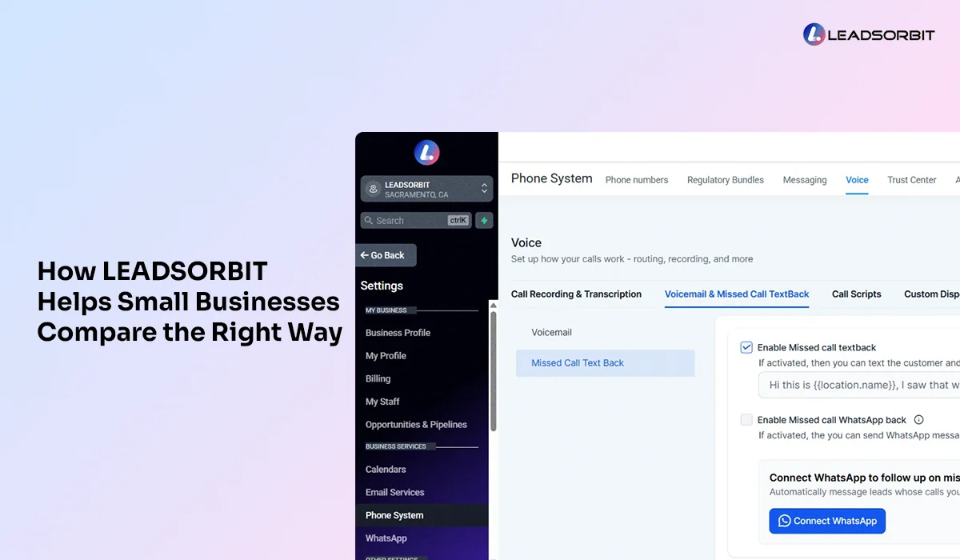The image size is (960, 560).
Task: Open Opportunities & Pipelines settings
Action: pos(416,425)
